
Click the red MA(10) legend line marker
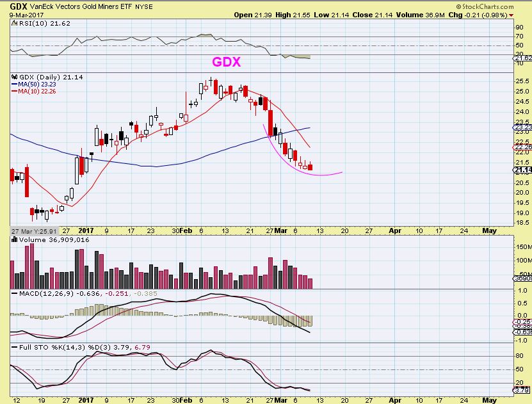[x=14, y=92]
